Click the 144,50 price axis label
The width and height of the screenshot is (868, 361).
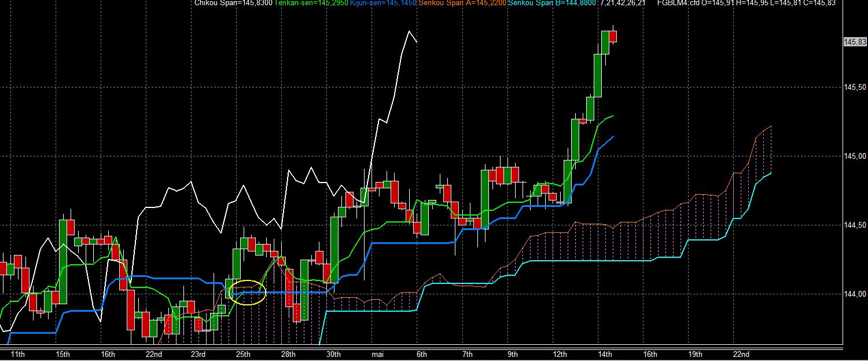tap(855, 225)
